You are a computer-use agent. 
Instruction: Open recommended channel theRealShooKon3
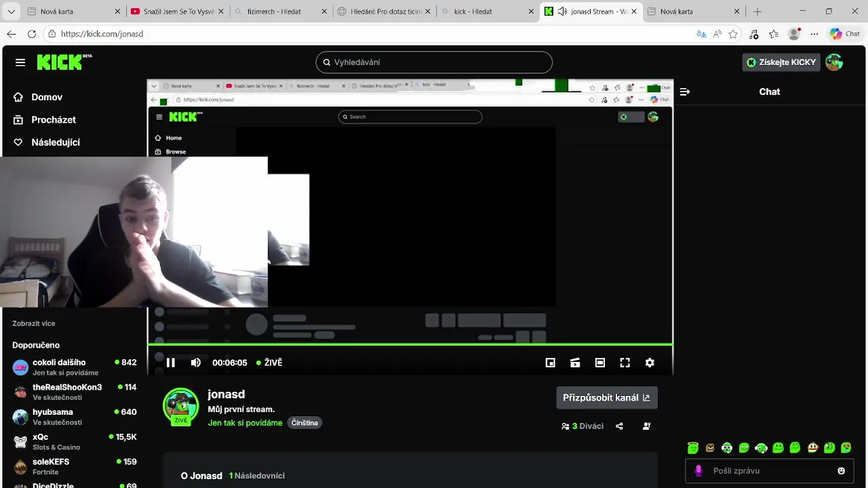(75, 392)
